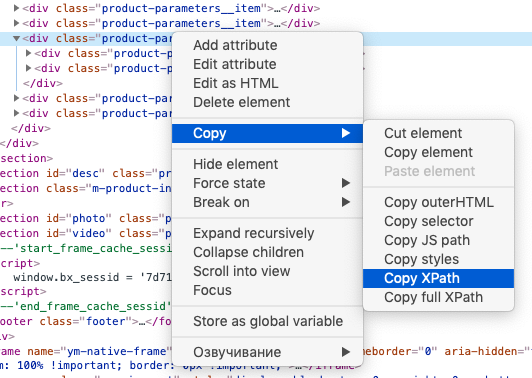Collapse the selected product-parameters div triangle
Image resolution: width=532 pixels, height=378 pixels.
point(16,38)
